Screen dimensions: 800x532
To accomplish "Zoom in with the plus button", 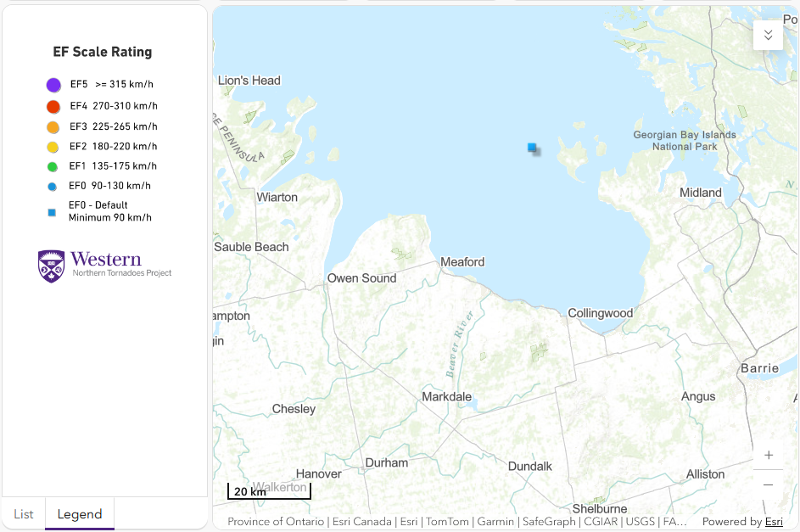I will pyautogui.click(x=769, y=455).
